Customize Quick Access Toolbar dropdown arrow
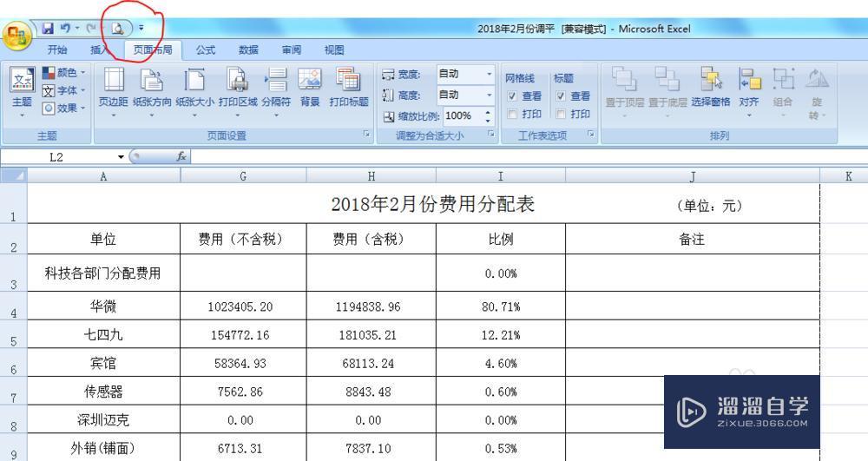 click(141, 28)
